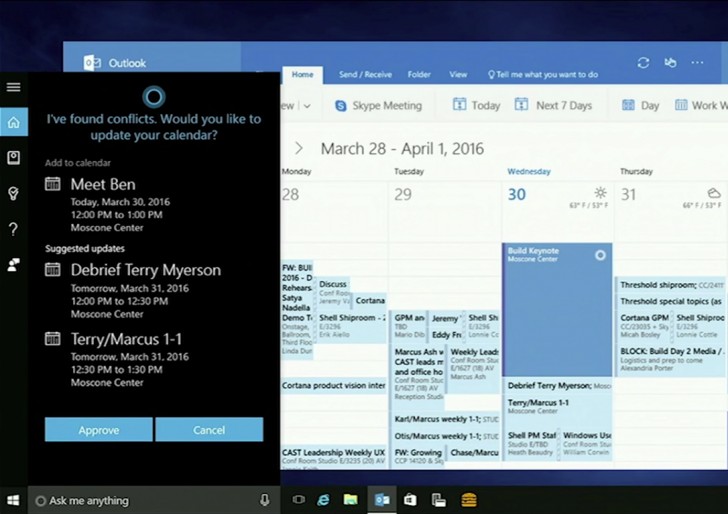Open File Explorer from taskbar
Screen dimensions: 728x514
point(351,500)
